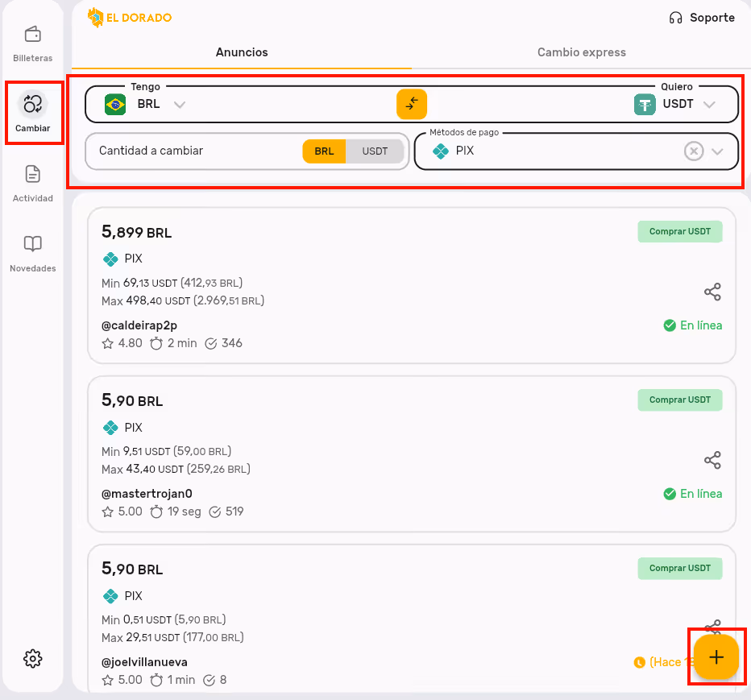Click Comprar USDT on caldeirap2p offer
The height and width of the screenshot is (700, 751).
tap(679, 232)
